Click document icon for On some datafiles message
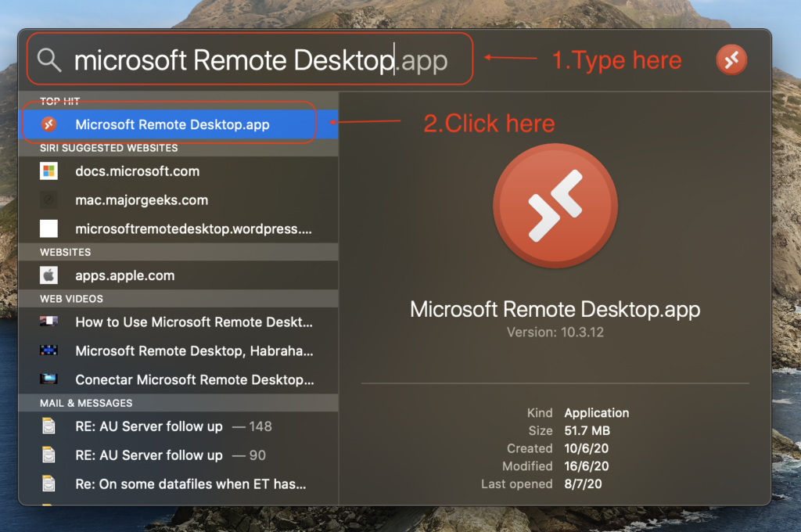Screen dimensions: 801x532 [49, 483]
